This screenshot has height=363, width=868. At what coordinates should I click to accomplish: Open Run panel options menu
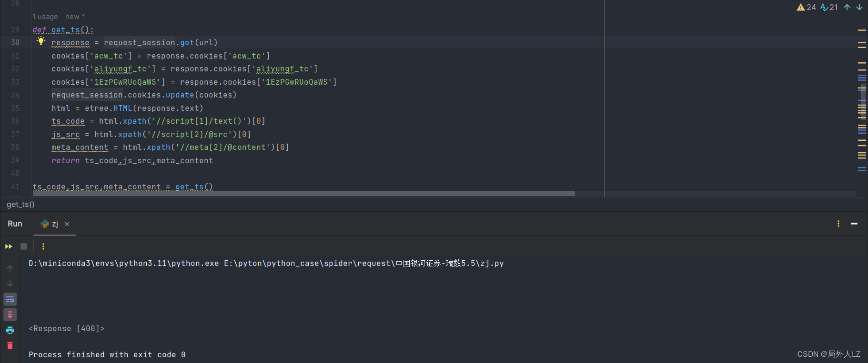tap(838, 224)
